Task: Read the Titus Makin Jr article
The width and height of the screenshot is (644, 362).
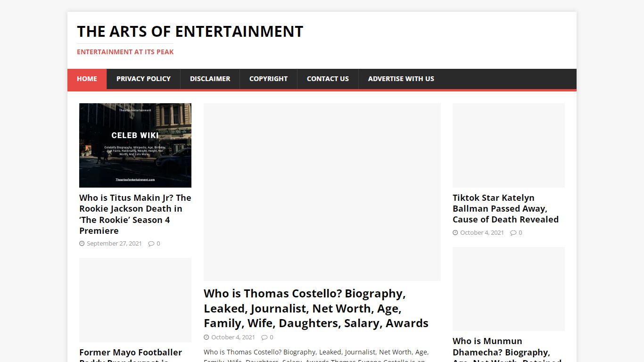Action: coord(135,214)
